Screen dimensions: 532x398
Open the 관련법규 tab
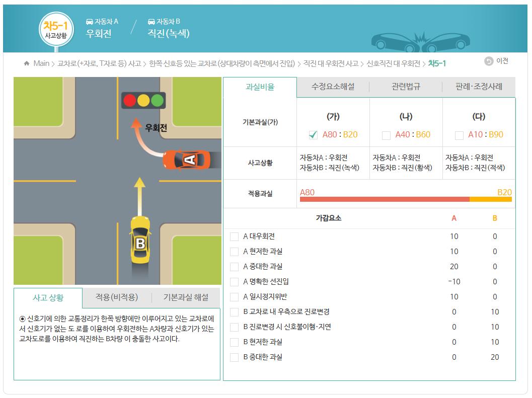pos(406,87)
